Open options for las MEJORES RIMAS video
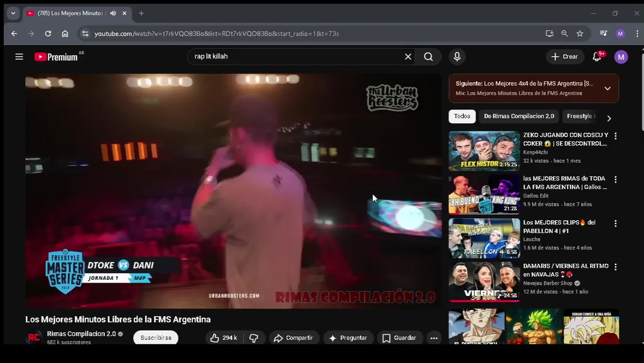 coord(615,179)
